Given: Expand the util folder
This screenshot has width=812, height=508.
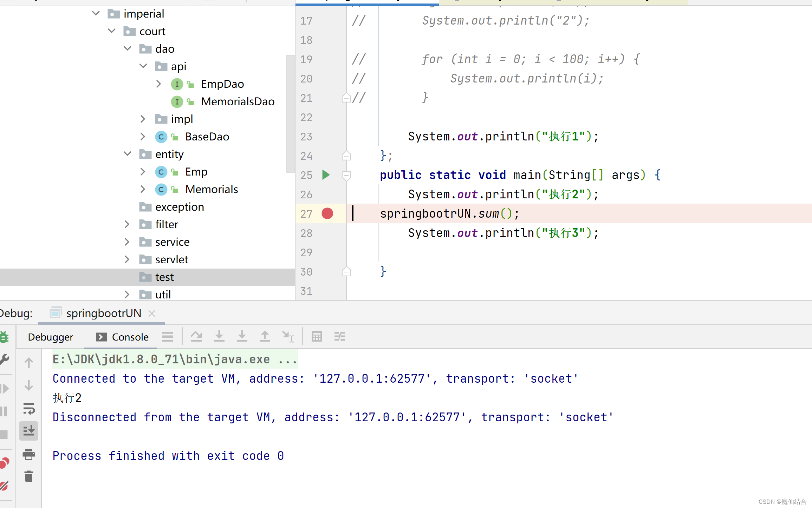Looking at the screenshot, I should [127, 295].
